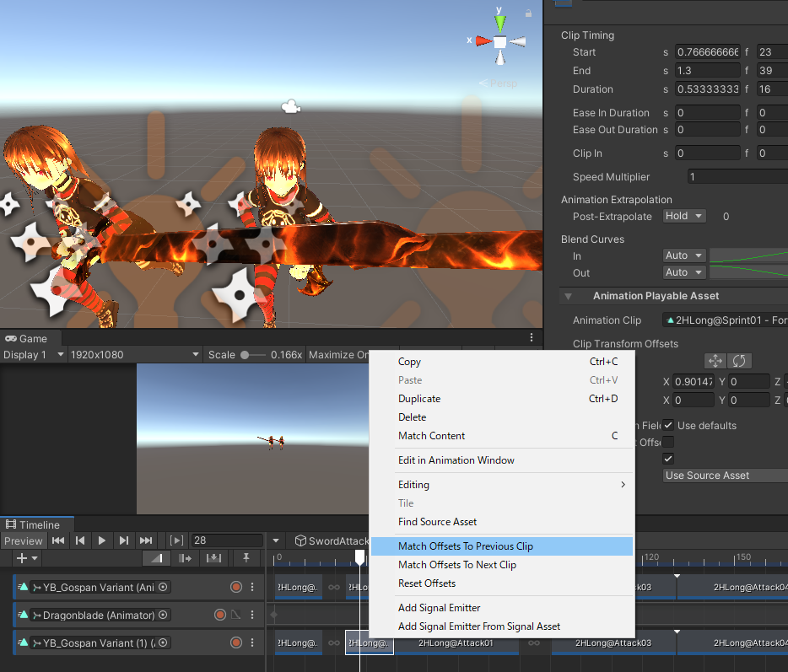The height and width of the screenshot is (672, 788).
Task: Open Post-Extrapolate Hold dropdown
Action: 684,216
